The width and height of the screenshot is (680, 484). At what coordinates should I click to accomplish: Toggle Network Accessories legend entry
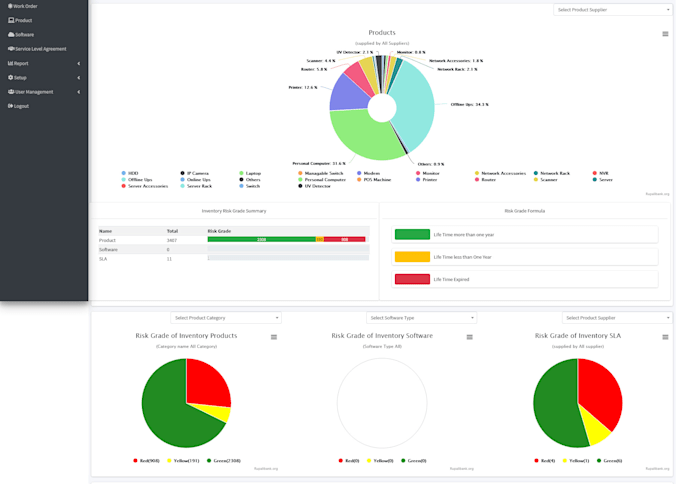(x=500, y=173)
